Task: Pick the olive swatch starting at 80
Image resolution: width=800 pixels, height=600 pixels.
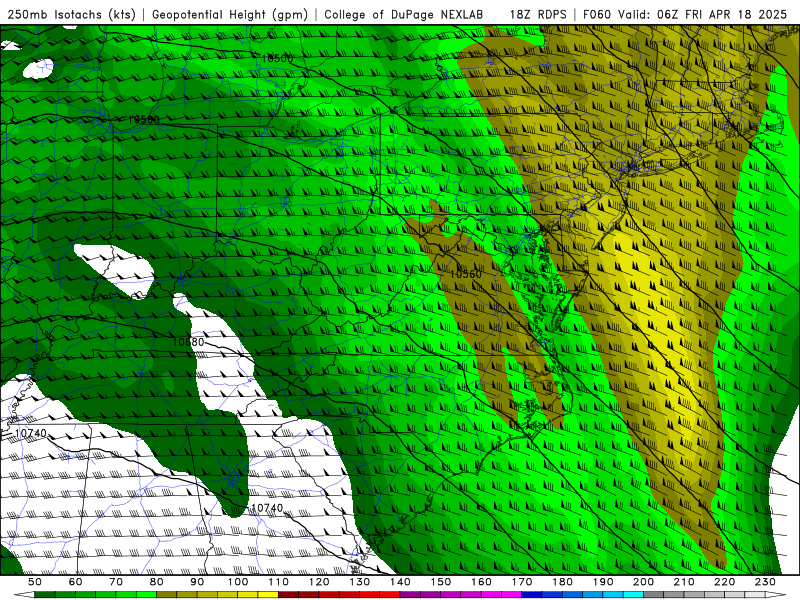Action: pyautogui.click(x=167, y=594)
